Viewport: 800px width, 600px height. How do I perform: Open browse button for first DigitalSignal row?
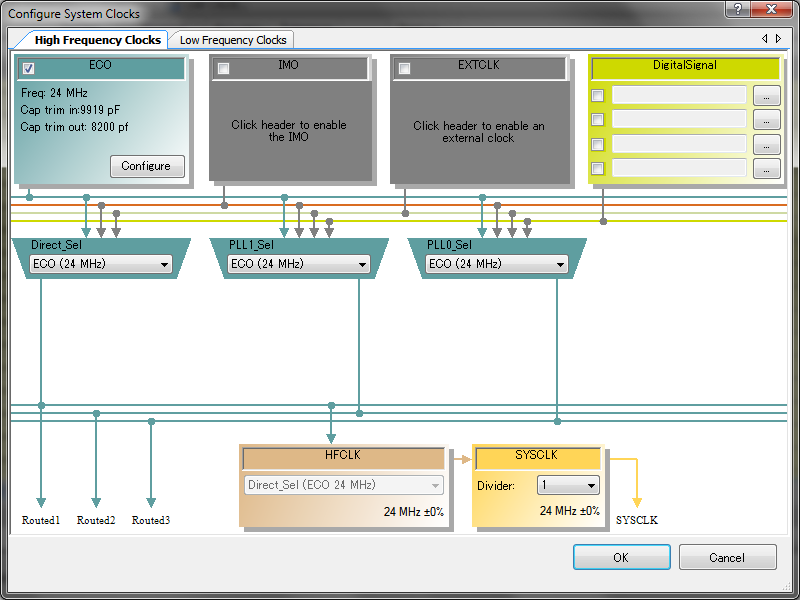(766, 95)
